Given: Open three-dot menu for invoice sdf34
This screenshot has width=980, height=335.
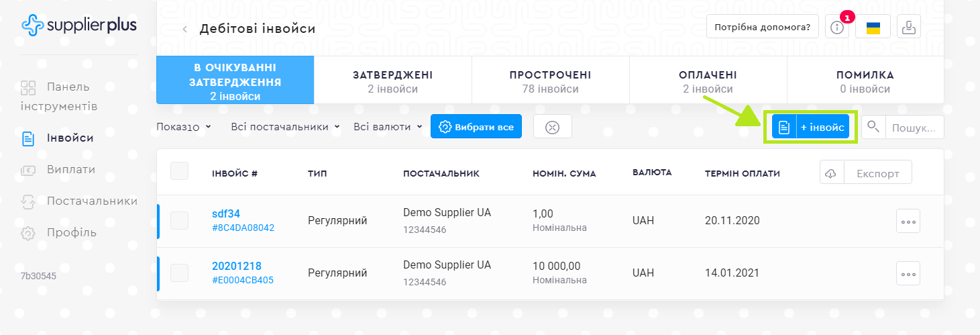Looking at the screenshot, I should (x=908, y=221).
